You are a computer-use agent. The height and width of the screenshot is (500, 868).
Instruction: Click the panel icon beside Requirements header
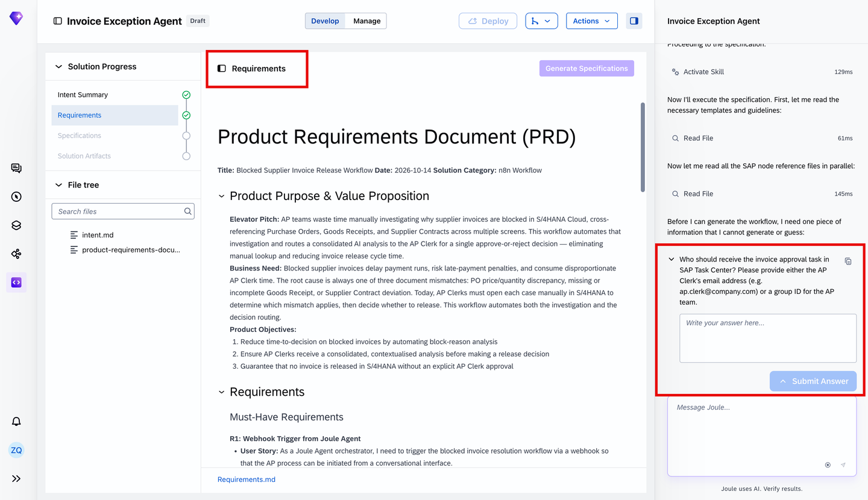pyautogui.click(x=222, y=69)
